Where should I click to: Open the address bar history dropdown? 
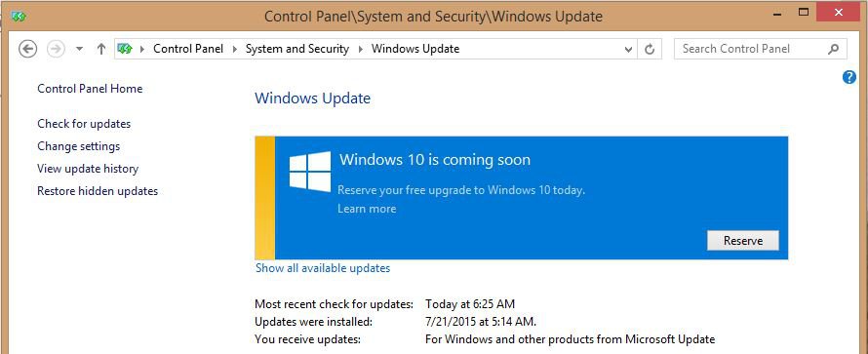pyautogui.click(x=628, y=49)
